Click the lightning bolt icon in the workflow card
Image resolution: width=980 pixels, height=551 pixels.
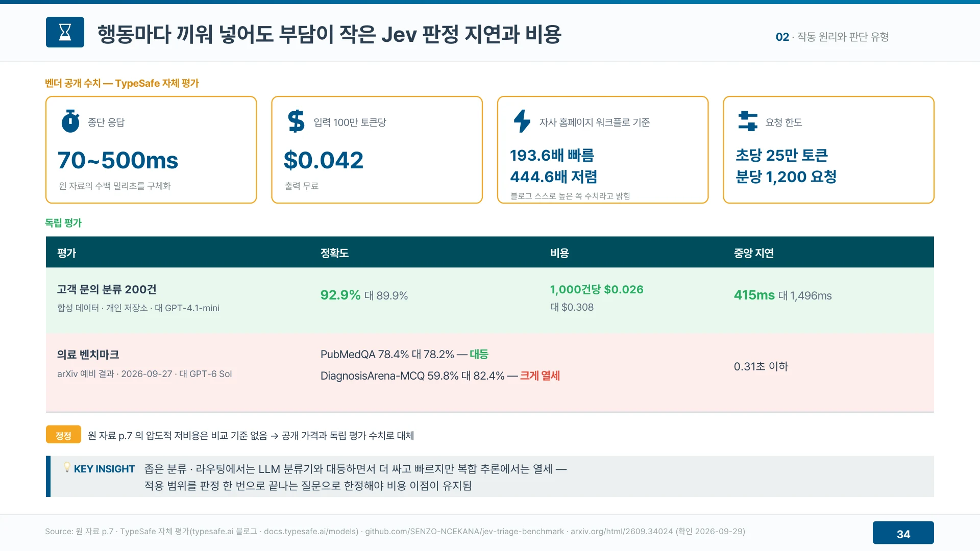click(x=522, y=121)
